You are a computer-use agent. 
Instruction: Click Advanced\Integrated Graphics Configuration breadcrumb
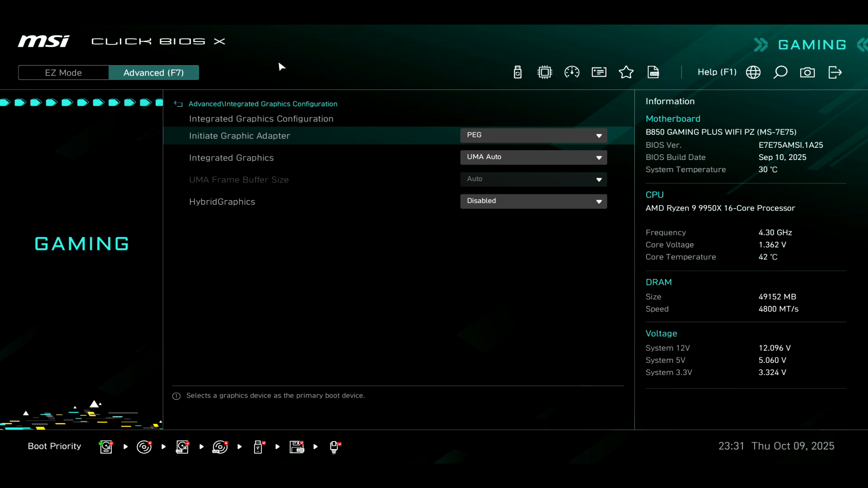click(x=263, y=104)
